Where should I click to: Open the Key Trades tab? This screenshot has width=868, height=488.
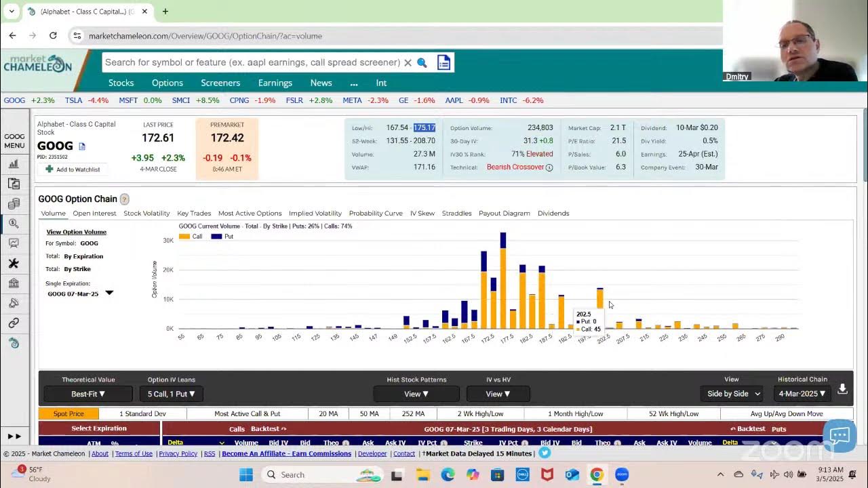click(194, 213)
